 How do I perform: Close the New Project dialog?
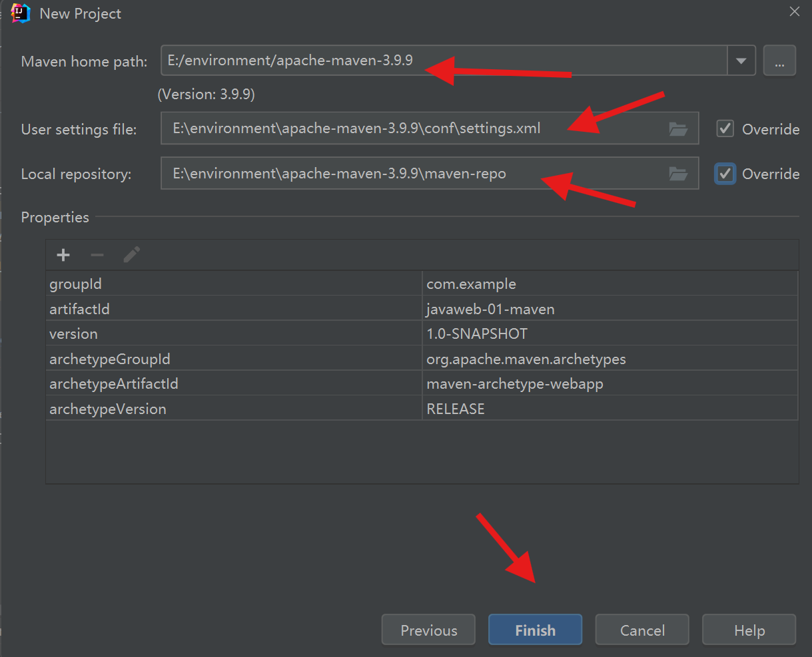click(794, 12)
